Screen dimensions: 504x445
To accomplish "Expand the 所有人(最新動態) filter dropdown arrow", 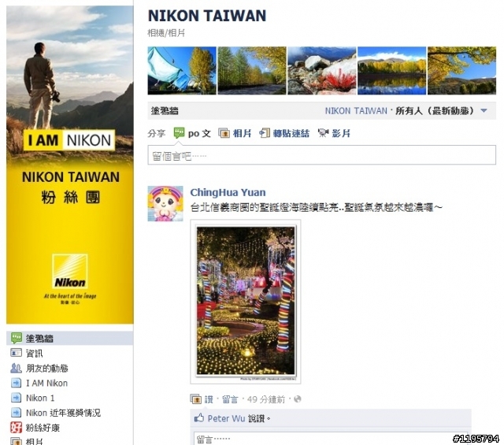I will [484, 111].
